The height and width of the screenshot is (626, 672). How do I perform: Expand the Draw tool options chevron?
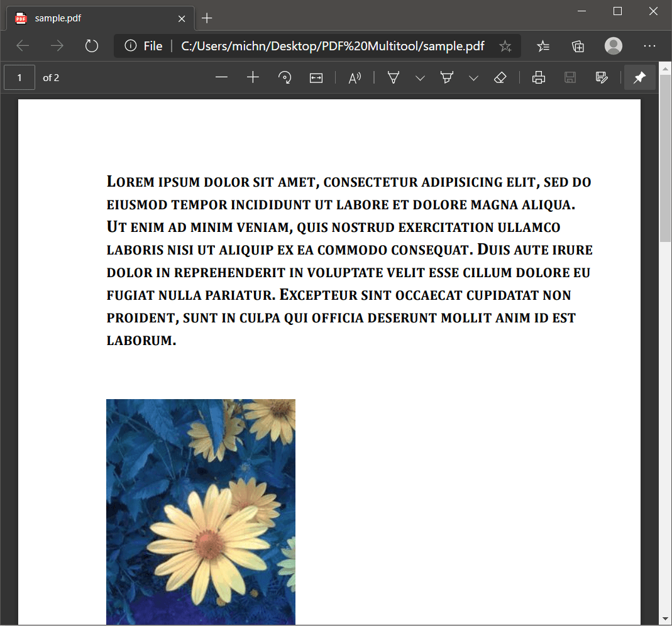pyautogui.click(x=420, y=78)
